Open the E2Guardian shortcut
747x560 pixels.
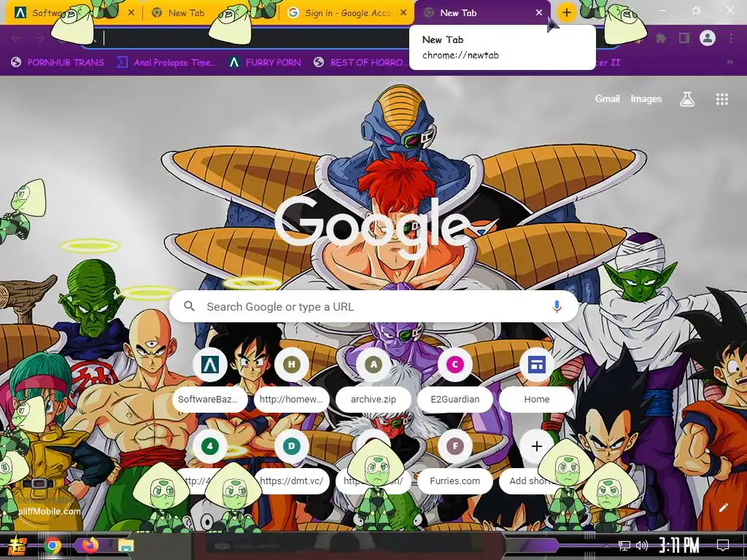455,381
